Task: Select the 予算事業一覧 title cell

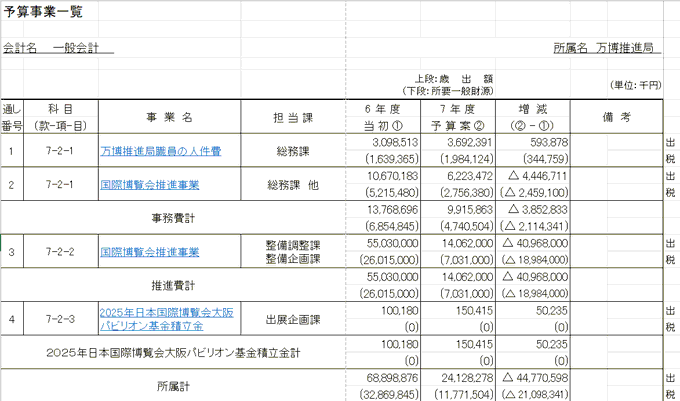Action: click(x=44, y=11)
